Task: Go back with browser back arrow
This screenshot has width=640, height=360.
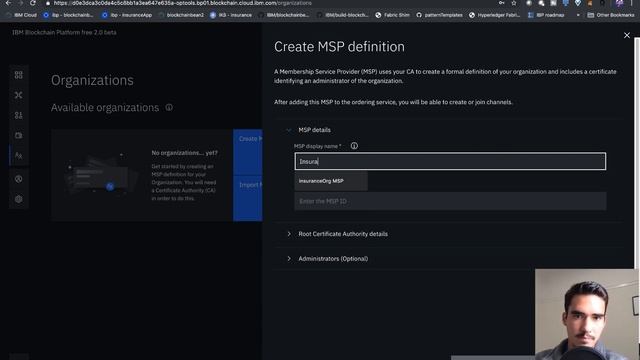Action: pos(8,3)
